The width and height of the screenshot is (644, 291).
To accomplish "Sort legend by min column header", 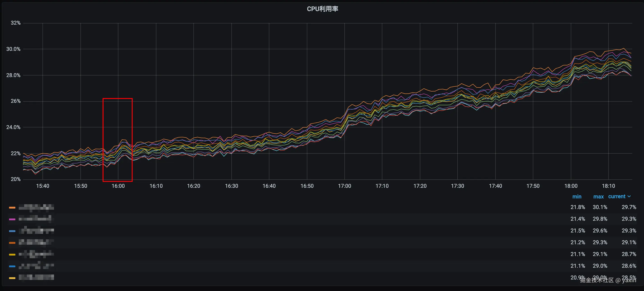I will click(x=577, y=197).
